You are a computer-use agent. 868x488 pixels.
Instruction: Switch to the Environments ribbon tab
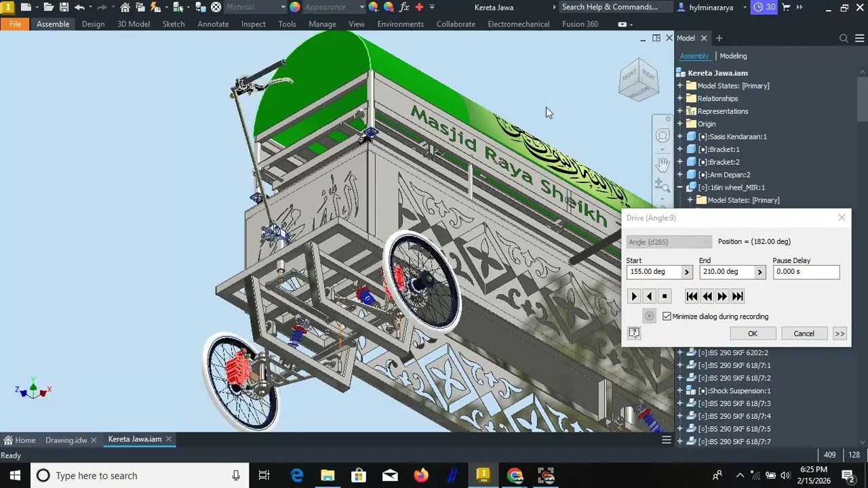(x=400, y=24)
